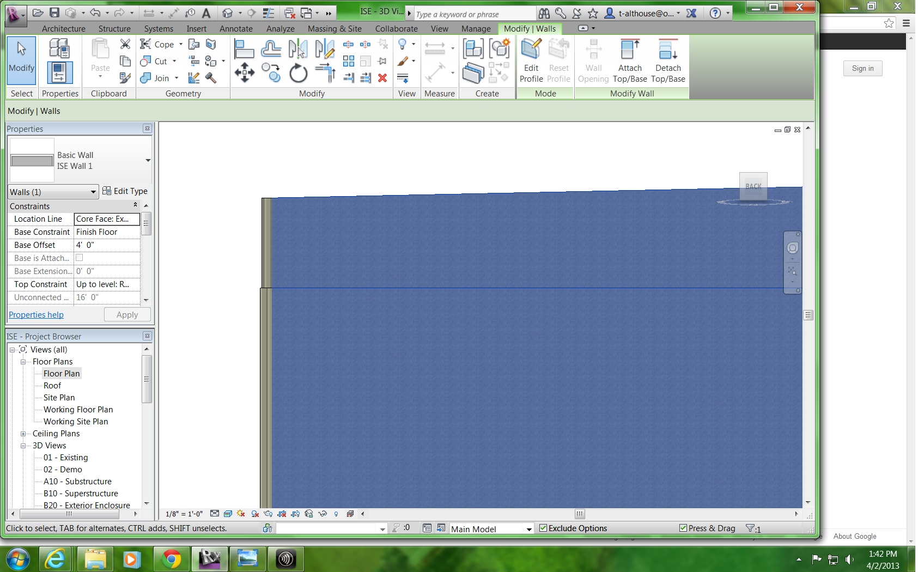Open the Architecture ribbon tab
The image size is (924, 572).
click(64, 29)
